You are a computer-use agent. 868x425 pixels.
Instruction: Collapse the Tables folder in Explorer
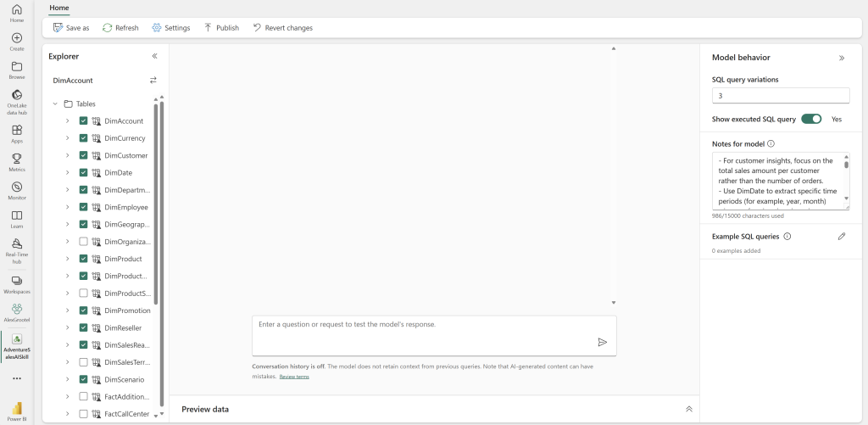pos(55,103)
